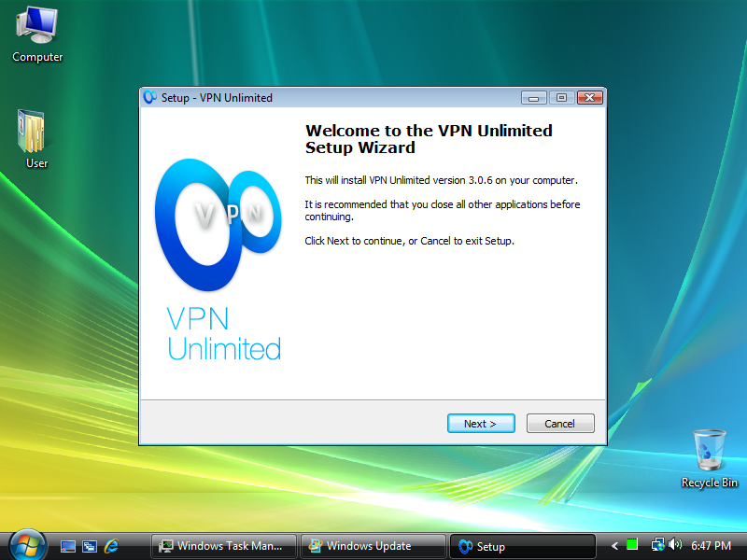This screenshot has height=560, width=747.
Task: Click the network connection tray icon
Action: 658,544
